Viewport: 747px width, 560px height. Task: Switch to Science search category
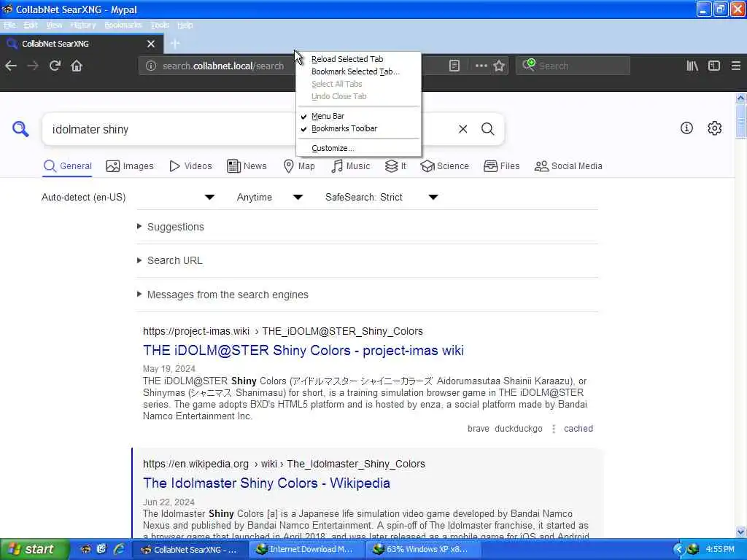coord(445,166)
